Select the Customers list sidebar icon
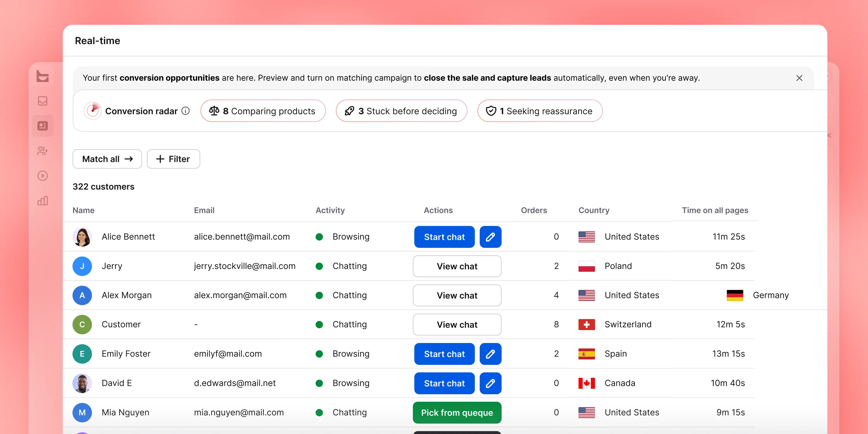The image size is (868, 434). point(42,126)
